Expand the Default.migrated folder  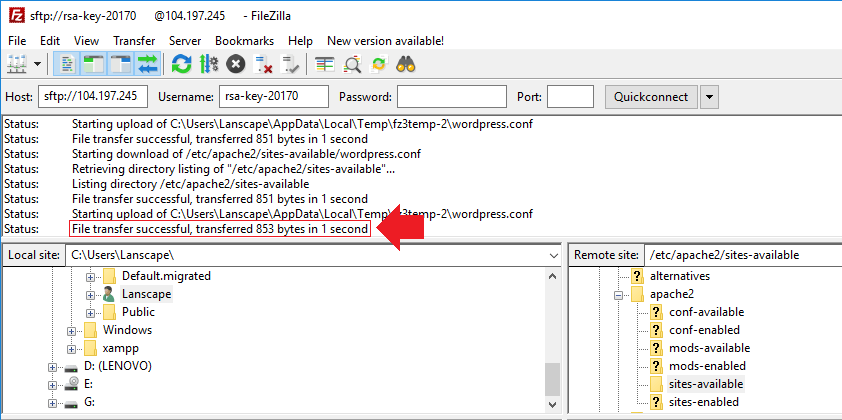[x=90, y=277]
